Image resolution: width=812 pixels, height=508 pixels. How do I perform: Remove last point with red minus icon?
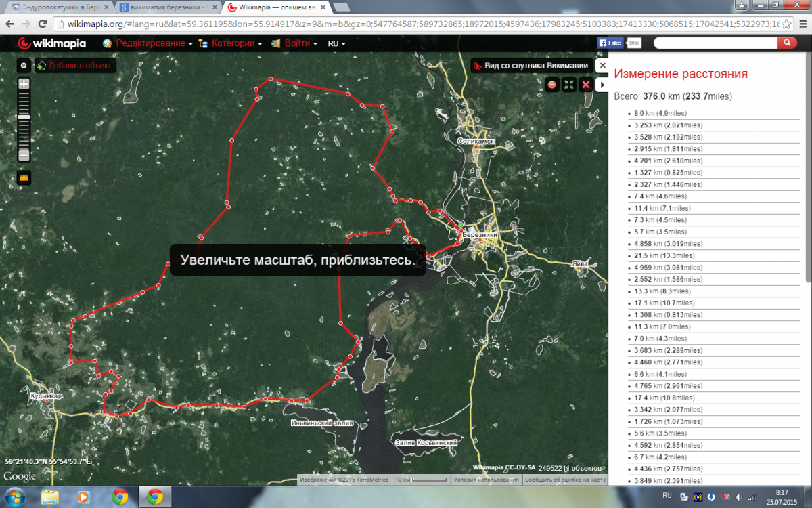pos(552,85)
